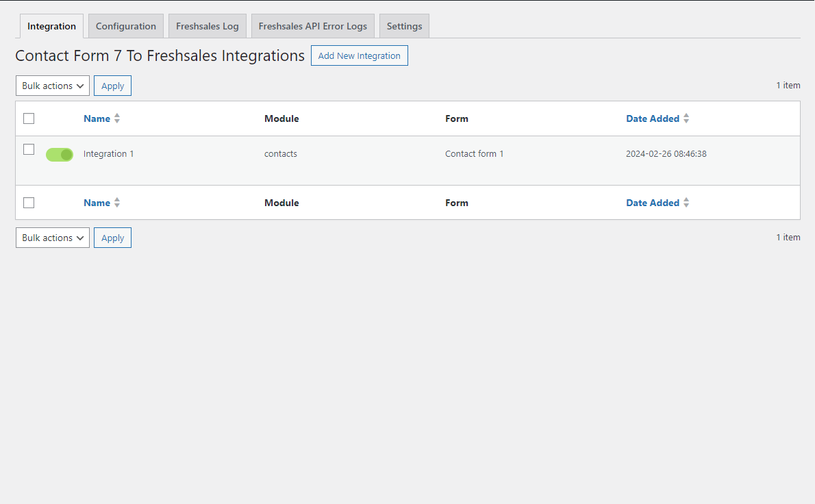
Task: Sort by Date Added in table footer
Action: tap(652, 203)
